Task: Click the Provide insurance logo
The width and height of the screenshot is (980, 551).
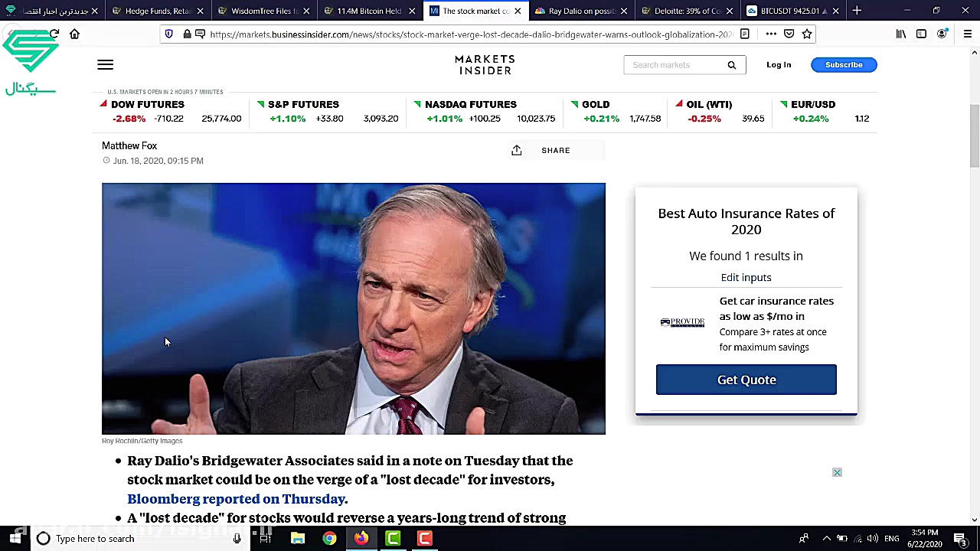Action: pos(682,323)
